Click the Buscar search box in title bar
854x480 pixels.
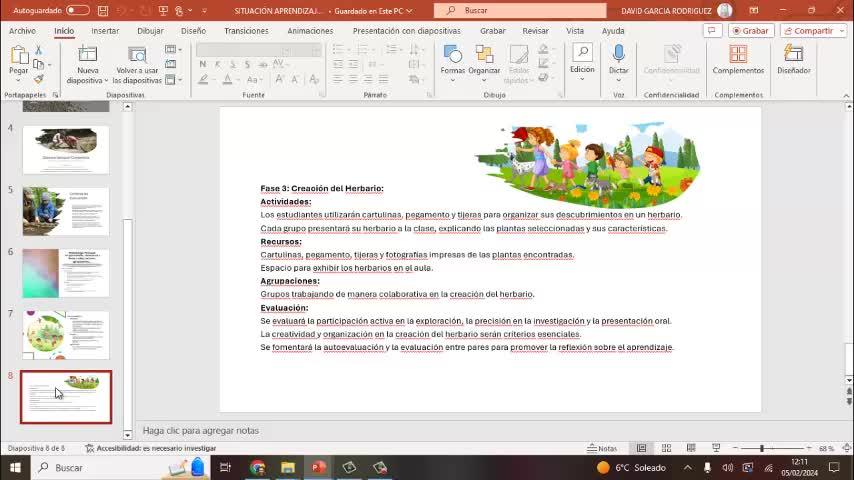tap(520, 10)
